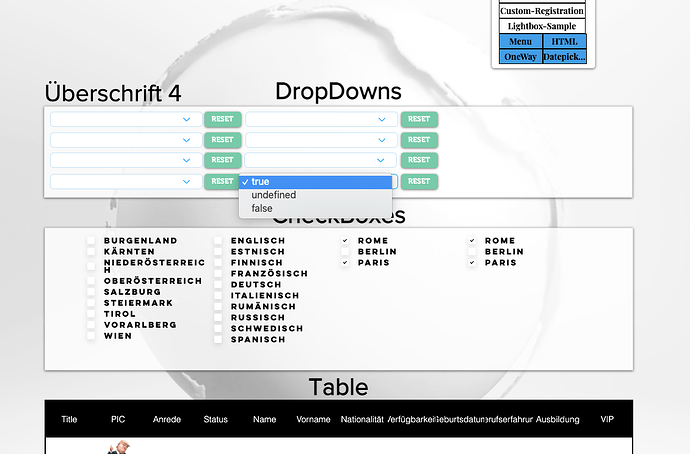
Task: Check the Rumänisch checkbox
Action: click(x=218, y=307)
